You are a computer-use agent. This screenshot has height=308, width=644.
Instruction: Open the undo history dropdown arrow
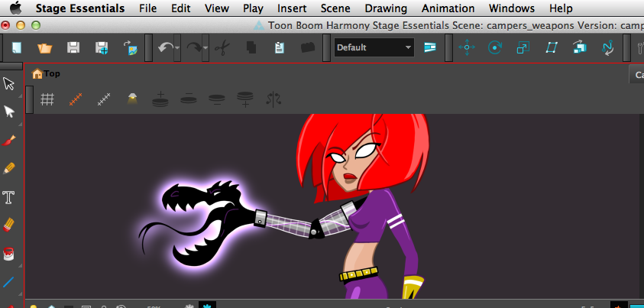[x=177, y=48]
